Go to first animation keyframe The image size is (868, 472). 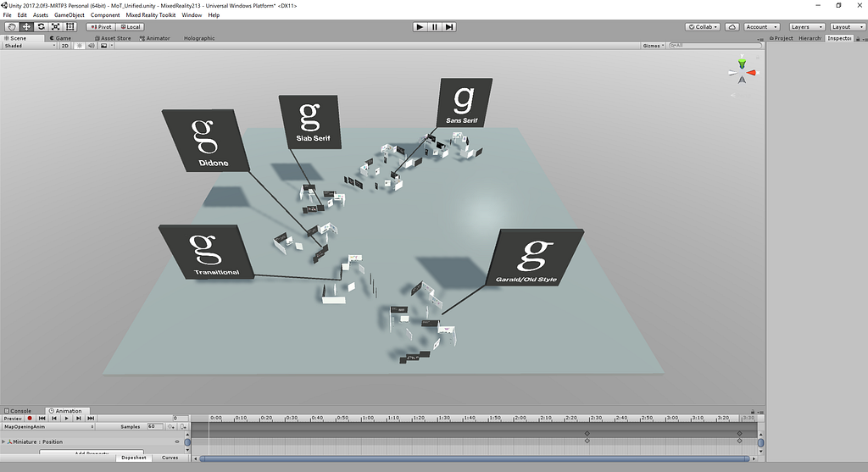(x=42, y=419)
